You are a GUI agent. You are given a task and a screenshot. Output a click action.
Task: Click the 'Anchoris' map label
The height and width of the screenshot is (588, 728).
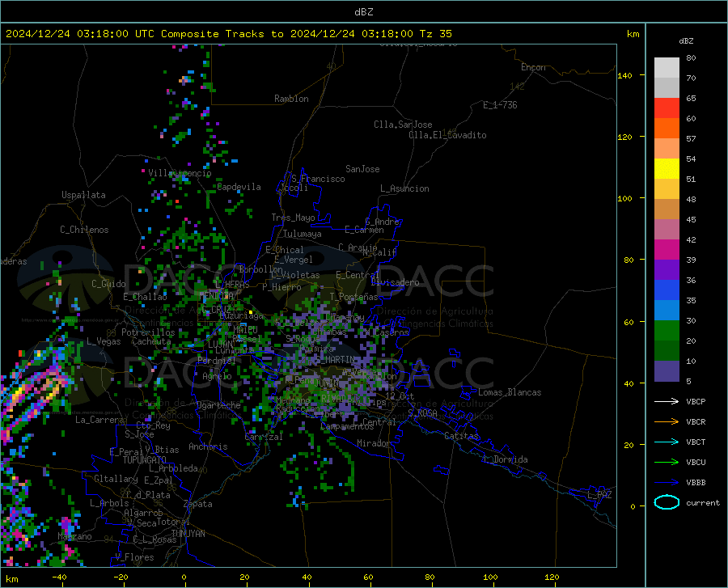pos(208,446)
